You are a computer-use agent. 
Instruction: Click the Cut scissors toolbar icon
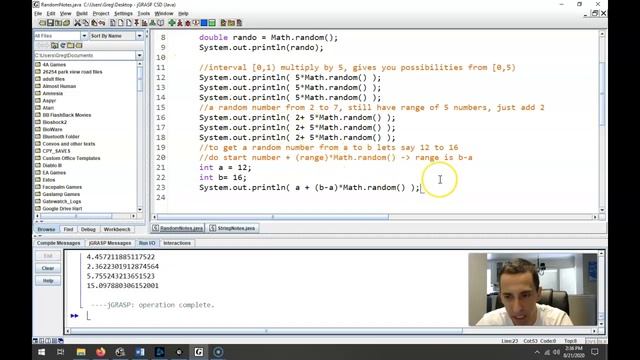click(x=78, y=23)
